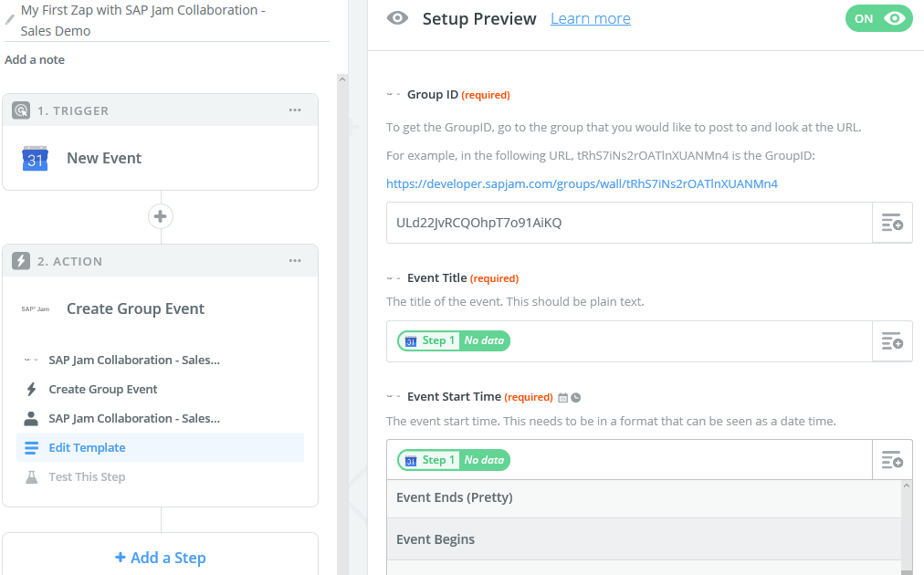Select the Edit Template step
Viewport: 924px width, 575px height.
pyautogui.click(x=161, y=448)
